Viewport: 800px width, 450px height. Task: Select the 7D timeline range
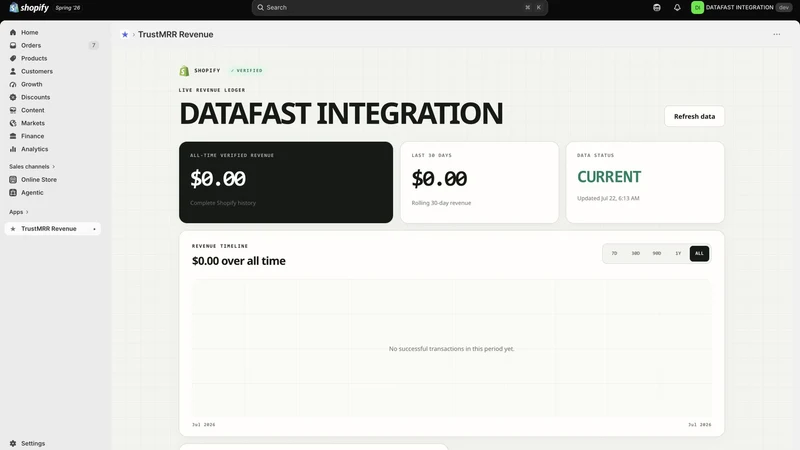point(614,254)
